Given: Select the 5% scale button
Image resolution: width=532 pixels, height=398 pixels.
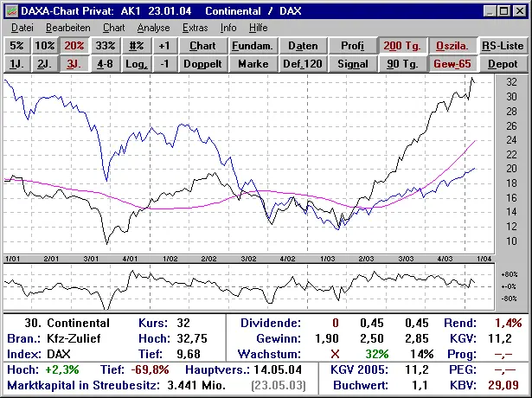Looking at the screenshot, I should (17, 46).
